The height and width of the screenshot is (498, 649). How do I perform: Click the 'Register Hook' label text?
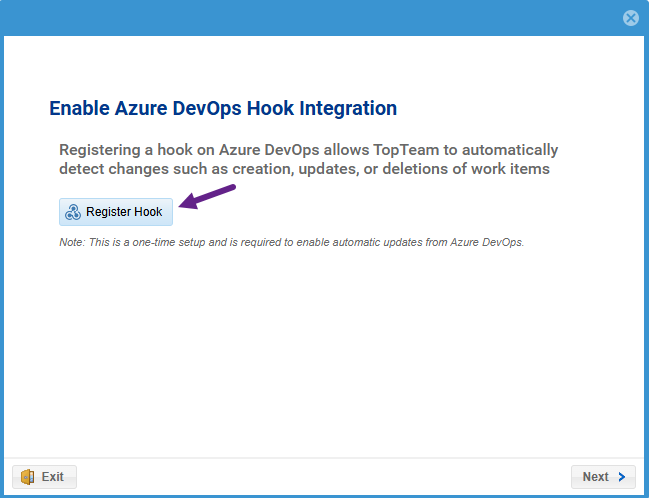pyautogui.click(x=124, y=212)
